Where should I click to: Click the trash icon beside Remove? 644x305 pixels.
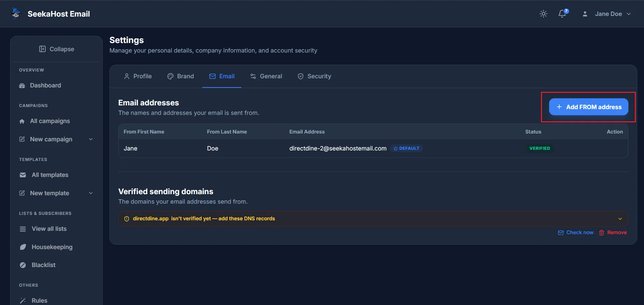point(602,233)
